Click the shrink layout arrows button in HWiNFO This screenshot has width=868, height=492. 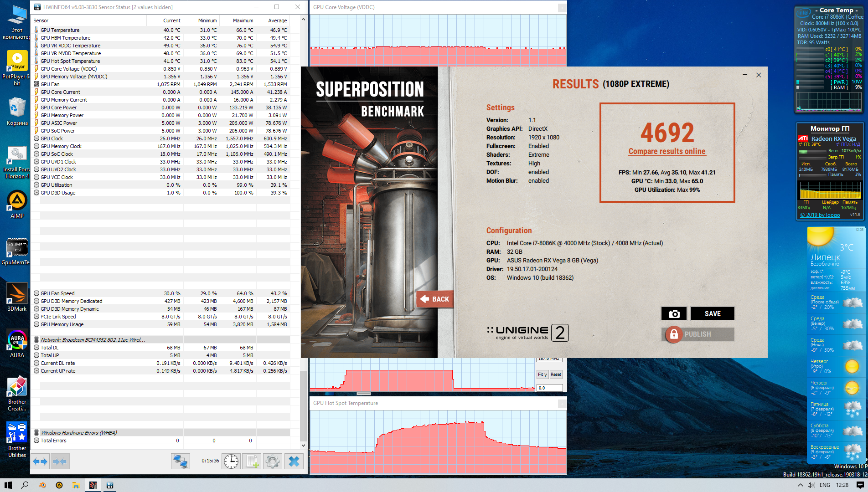click(60, 461)
